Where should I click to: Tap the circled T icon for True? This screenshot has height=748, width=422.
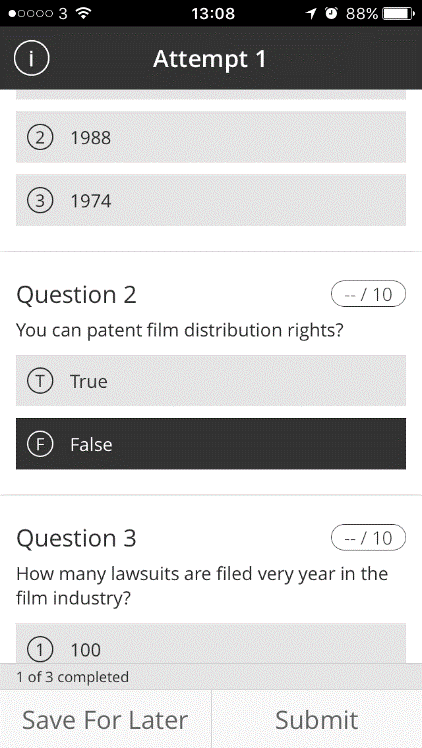40,381
